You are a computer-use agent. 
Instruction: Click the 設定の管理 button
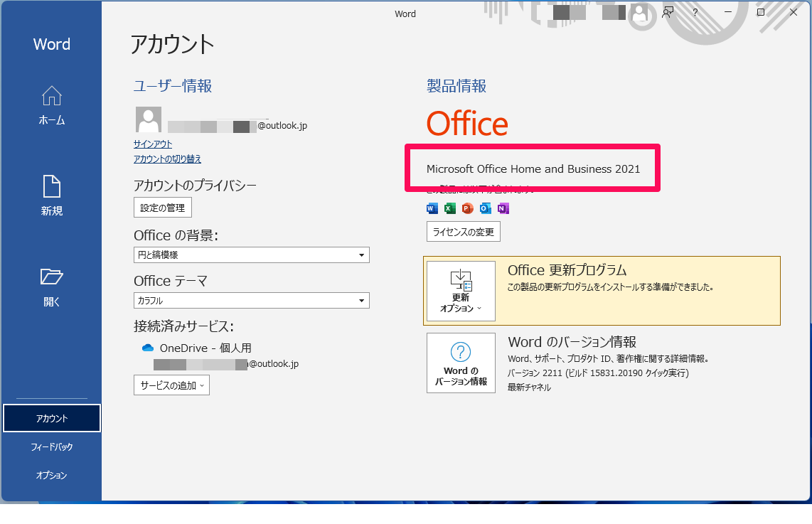(163, 208)
